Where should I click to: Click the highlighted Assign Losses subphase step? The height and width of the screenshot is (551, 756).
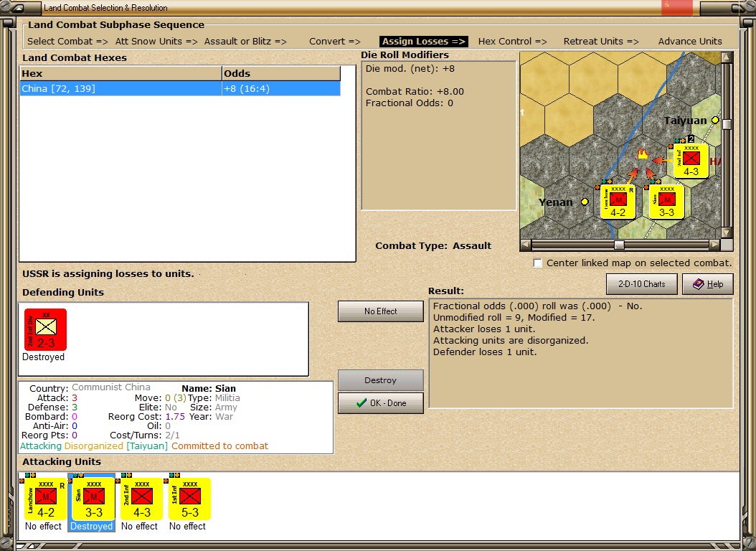[423, 42]
